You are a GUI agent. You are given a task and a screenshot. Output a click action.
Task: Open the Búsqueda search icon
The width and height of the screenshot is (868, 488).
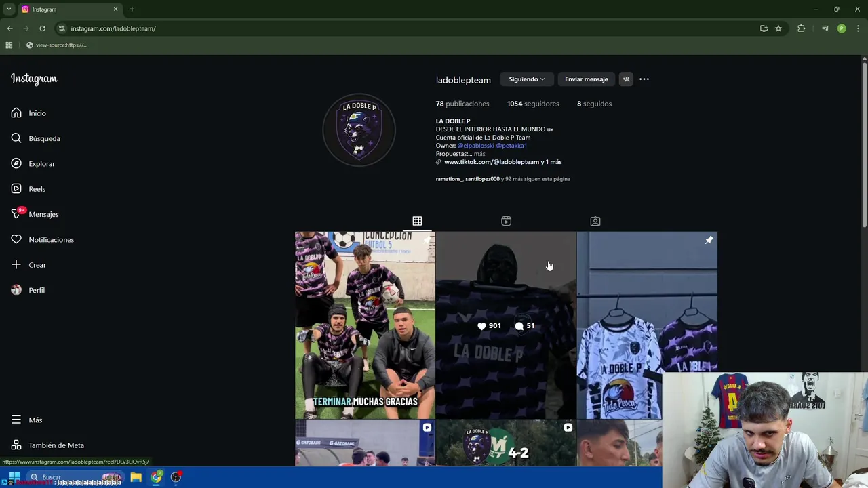click(x=16, y=138)
